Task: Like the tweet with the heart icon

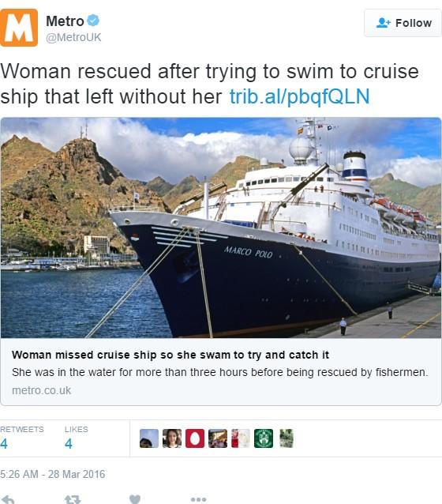Action: (135, 499)
